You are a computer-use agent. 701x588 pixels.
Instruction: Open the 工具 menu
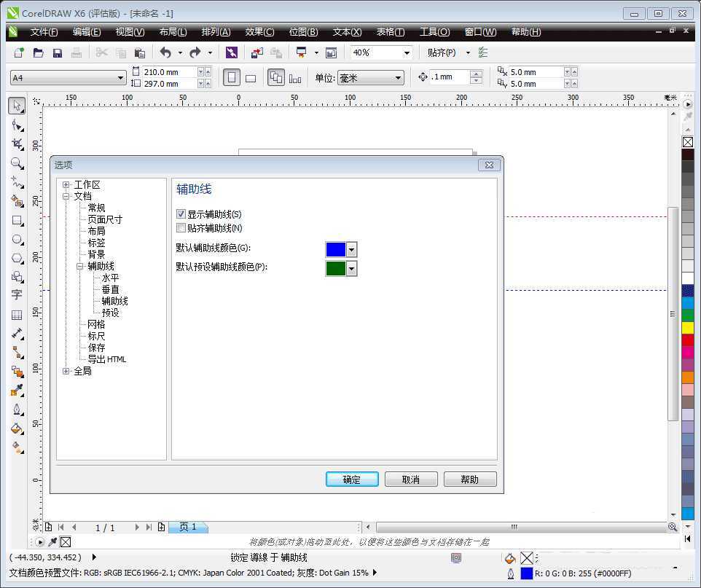434,32
